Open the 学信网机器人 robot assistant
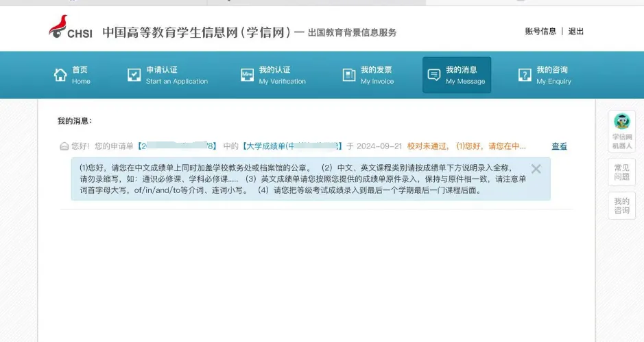The width and height of the screenshot is (644, 342). click(622, 132)
